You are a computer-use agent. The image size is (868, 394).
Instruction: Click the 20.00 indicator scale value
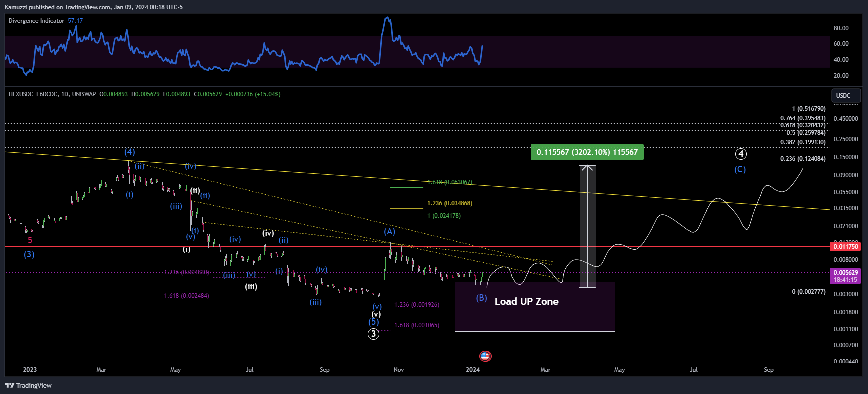pyautogui.click(x=841, y=76)
